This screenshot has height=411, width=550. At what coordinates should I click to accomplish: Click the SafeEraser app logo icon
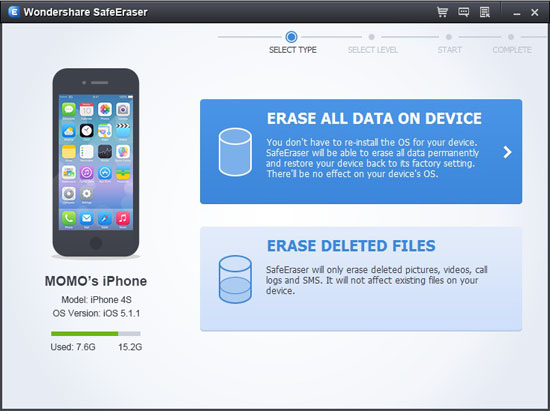pyautogui.click(x=14, y=12)
